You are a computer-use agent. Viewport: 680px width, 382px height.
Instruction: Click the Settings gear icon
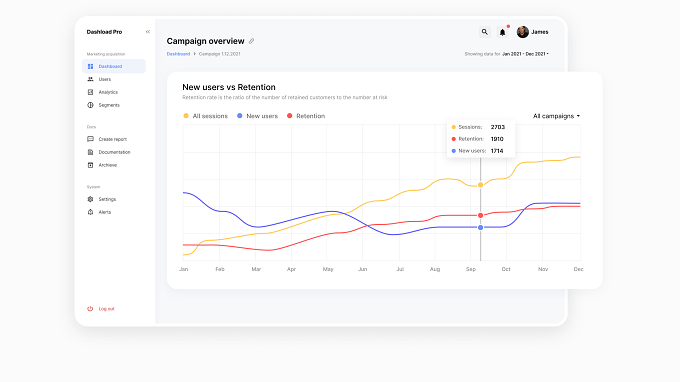pyautogui.click(x=90, y=199)
